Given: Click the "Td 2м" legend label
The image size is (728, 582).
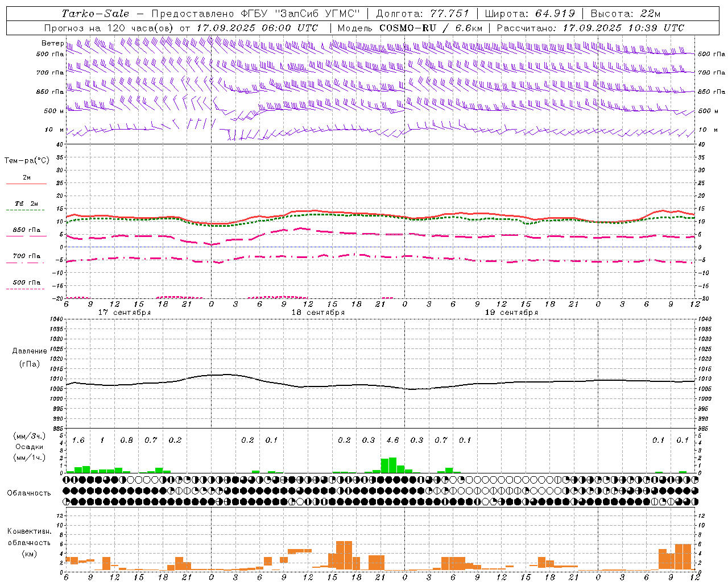Looking at the screenshot, I should tap(26, 203).
